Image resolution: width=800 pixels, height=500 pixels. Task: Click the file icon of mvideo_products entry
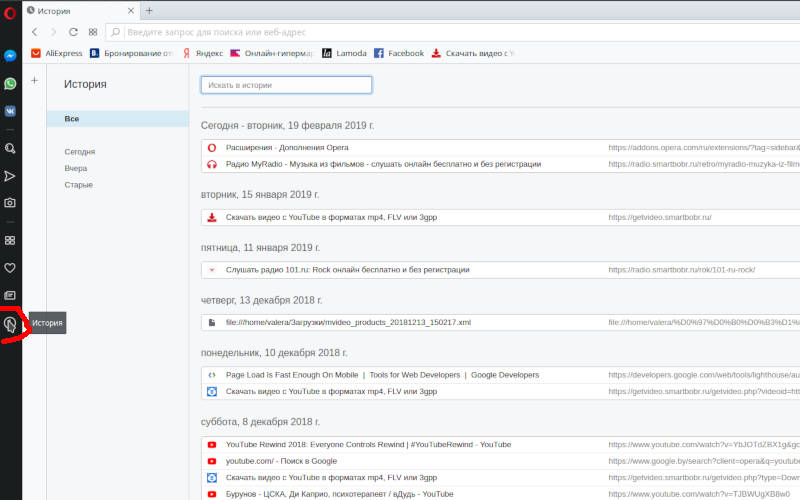[212, 322]
